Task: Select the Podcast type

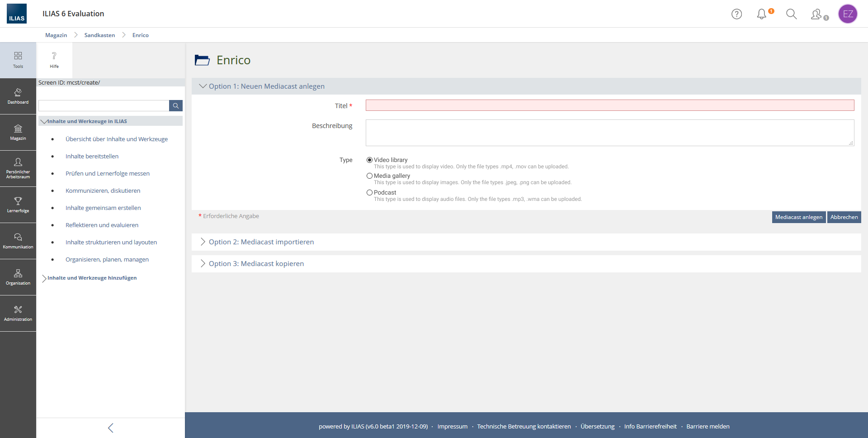Action: 369,192
